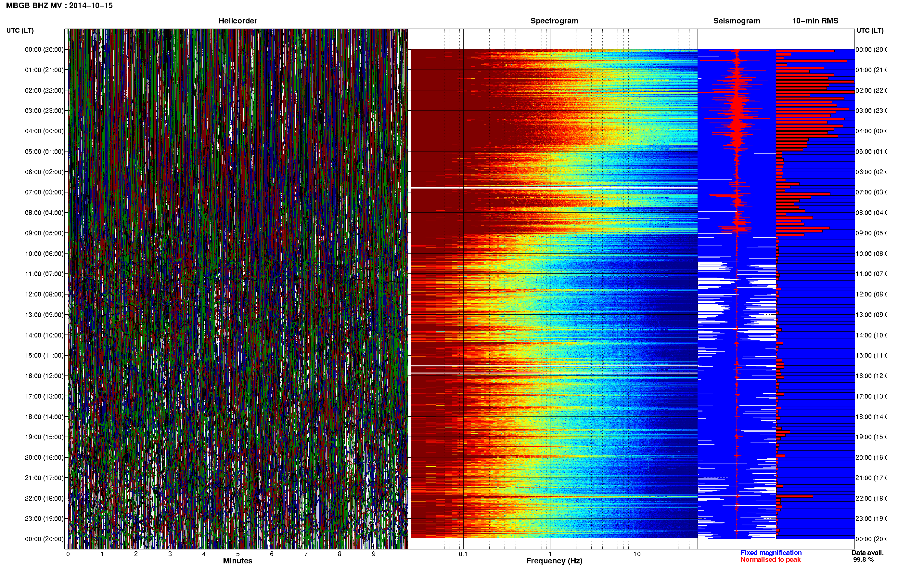Click "16:00 (12:00)" on the helicorder time axis
The width and height of the screenshot is (924, 578).
[44, 376]
